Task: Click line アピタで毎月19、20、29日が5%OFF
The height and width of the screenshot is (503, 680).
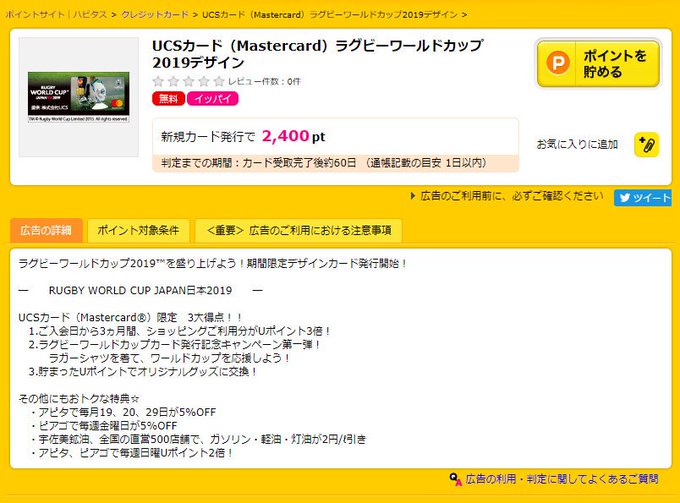Action: 124,412
